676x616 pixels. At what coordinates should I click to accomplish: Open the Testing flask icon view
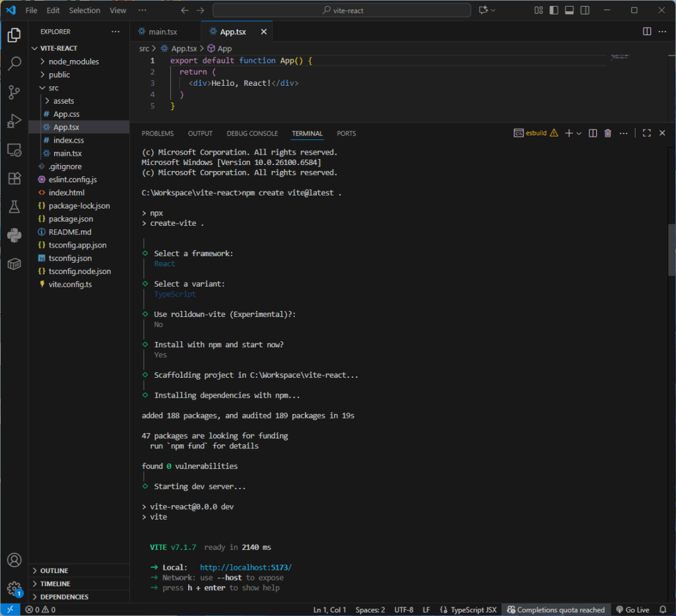click(x=14, y=207)
